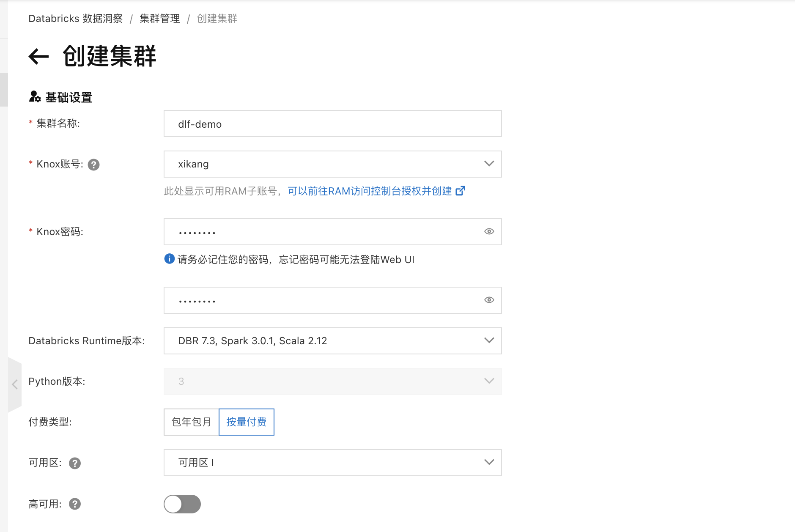The height and width of the screenshot is (532, 795).
Task: Click the back arrow next to 创建集群
Action: 39,56
